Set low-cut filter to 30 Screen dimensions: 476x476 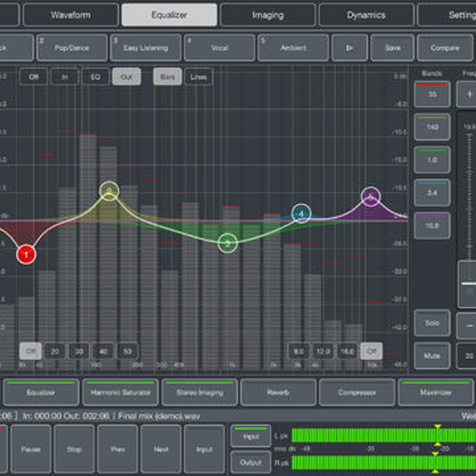[79, 351]
